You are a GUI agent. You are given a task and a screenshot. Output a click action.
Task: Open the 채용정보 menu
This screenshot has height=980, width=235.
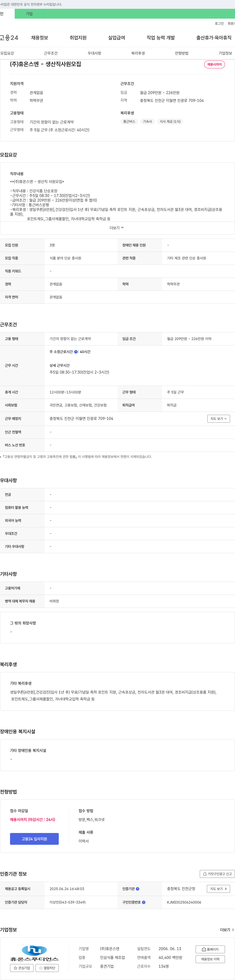click(40, 38)
